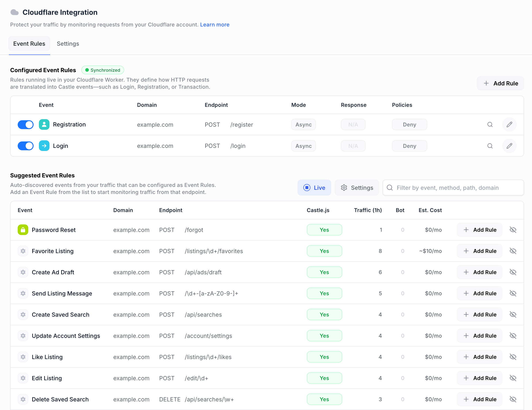The image size is (532, 410).
Task: Inspect the Login rule with magnifier icon
Action: tap(490, 146)
